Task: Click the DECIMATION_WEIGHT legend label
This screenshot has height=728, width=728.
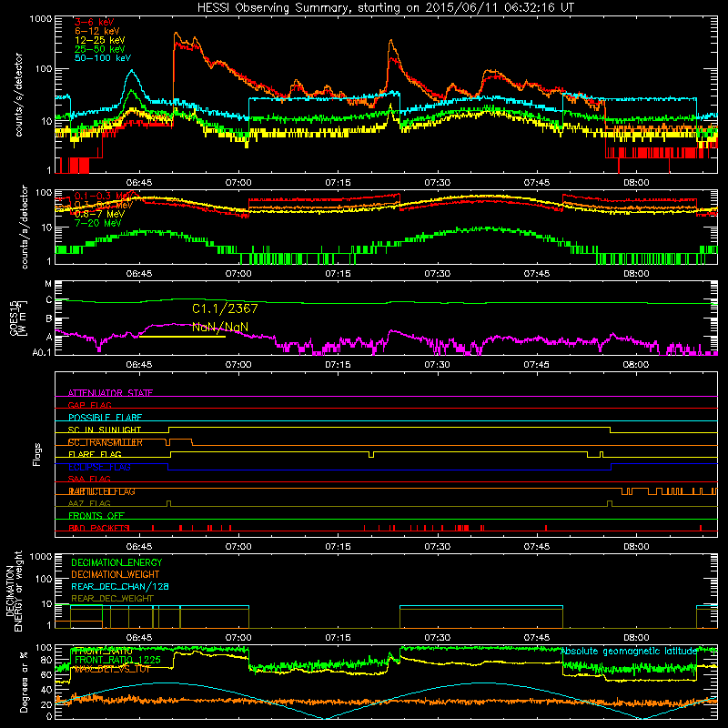Action: pos(116,574)
